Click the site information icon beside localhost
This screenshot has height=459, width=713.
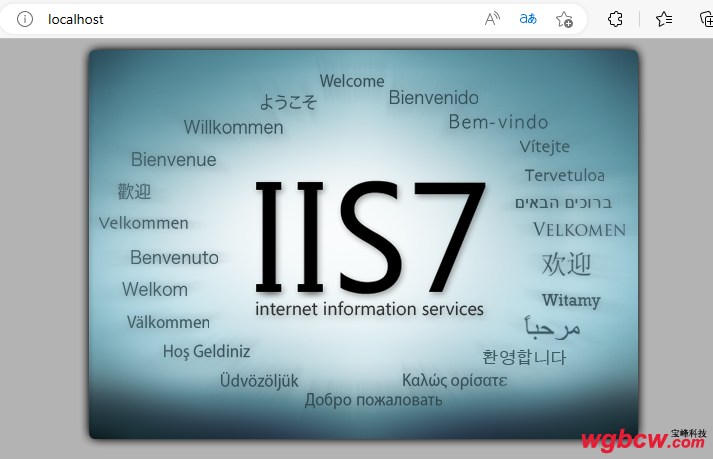25,19
